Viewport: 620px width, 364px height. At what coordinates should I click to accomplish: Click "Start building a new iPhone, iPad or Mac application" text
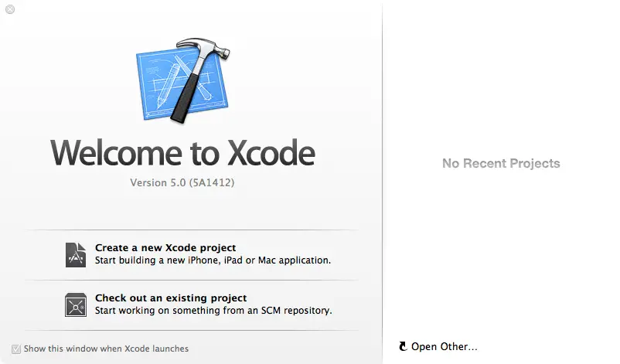(x=213, y=260)
